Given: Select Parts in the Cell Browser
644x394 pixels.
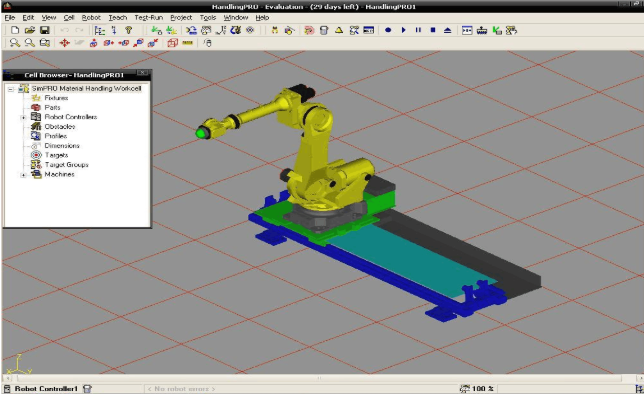Looking at the screenshot, I should click(x=53, y=107).
